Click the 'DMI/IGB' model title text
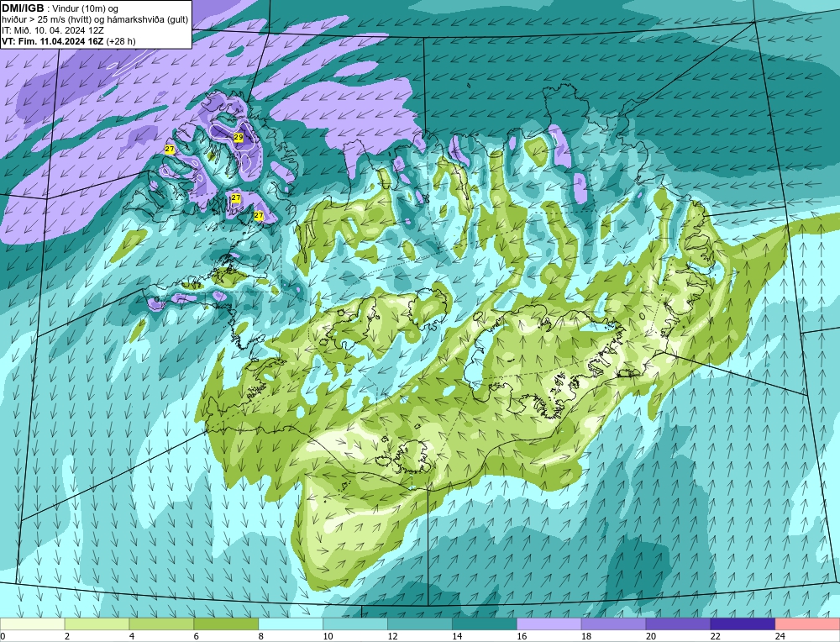Screen dimensions: 840x642 (x=23, y=8)
